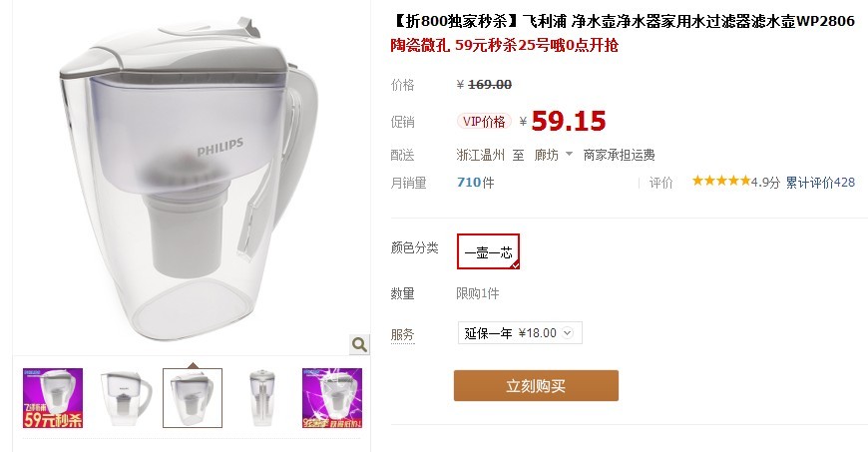Screen dimensions: 868x452
Task: Open the first thumbnail with 59元秒杀 banner
Action: tap(53, 398)
